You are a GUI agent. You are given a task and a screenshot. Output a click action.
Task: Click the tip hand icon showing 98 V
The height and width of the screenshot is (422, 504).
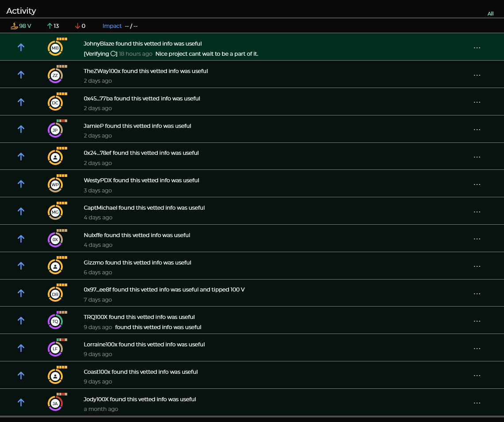click(x=14, y=26)
